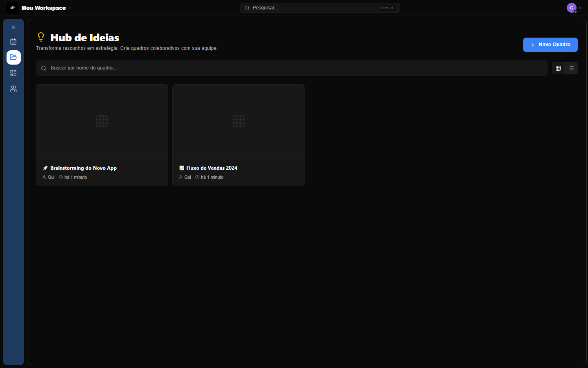This screenshot has height=368, width=588.
Task: Select the open folder icon in sidebar
Action: tap(13, 57)
